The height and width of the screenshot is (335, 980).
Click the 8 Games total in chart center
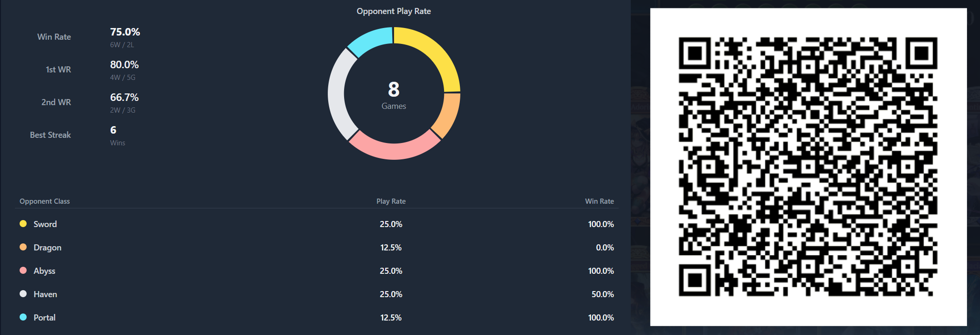394,96
